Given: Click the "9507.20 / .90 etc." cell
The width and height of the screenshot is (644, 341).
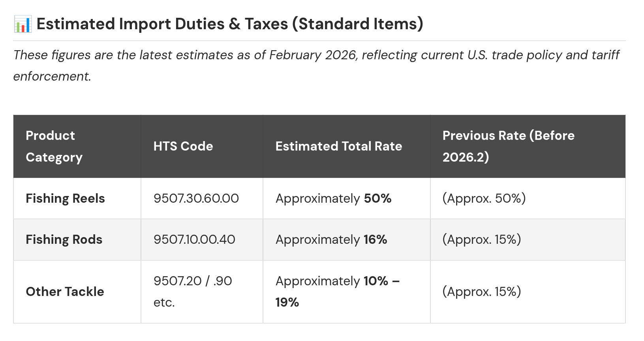Looking at the screenshot, I should click(x=193, y=292).
